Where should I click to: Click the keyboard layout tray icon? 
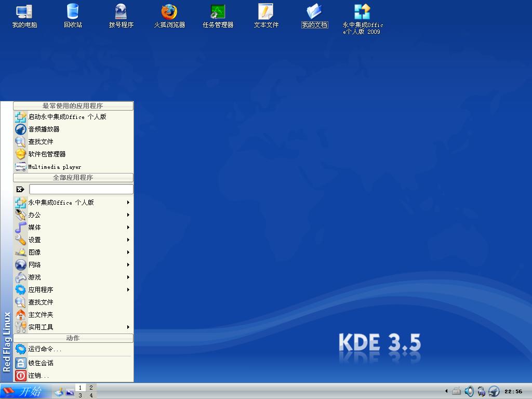pos(456,392)
